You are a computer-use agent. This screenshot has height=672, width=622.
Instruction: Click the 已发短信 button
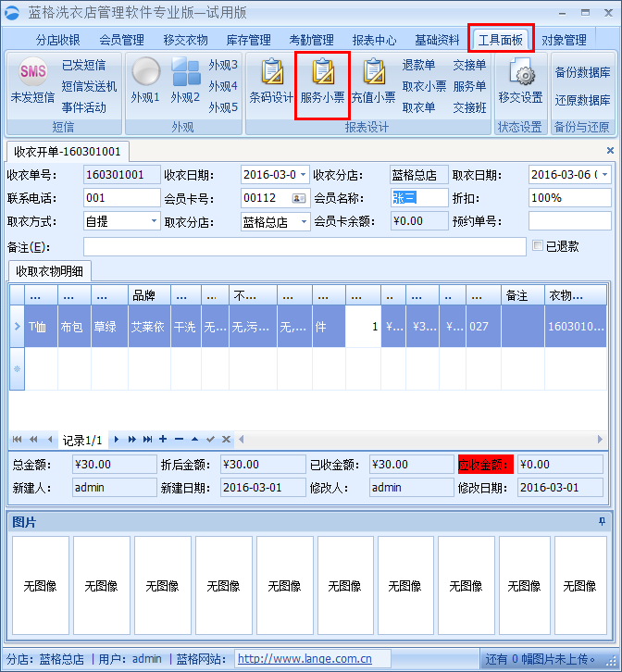tap(84, 65)
